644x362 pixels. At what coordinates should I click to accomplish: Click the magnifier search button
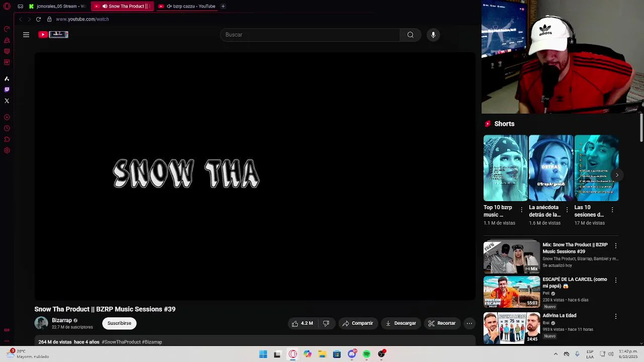411,35
